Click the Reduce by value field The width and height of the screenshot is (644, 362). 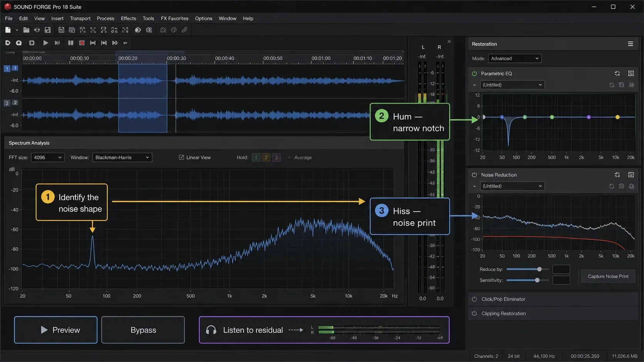561,269
